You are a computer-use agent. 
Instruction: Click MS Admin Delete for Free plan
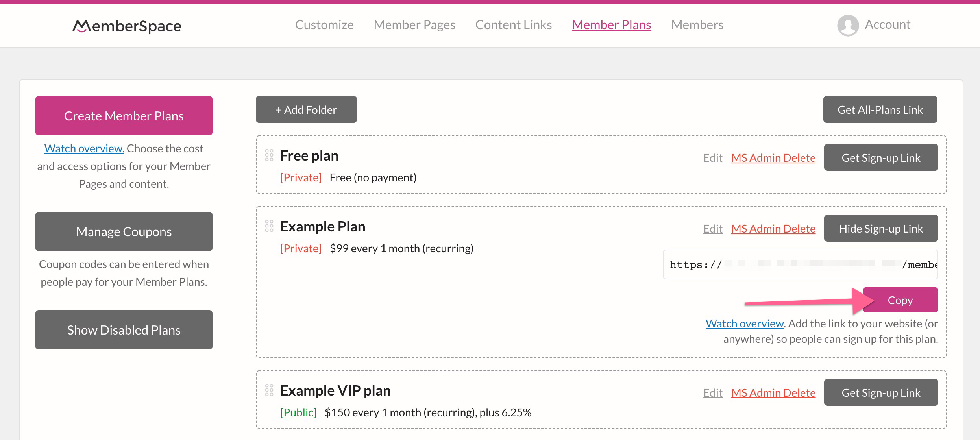(773, 157)
